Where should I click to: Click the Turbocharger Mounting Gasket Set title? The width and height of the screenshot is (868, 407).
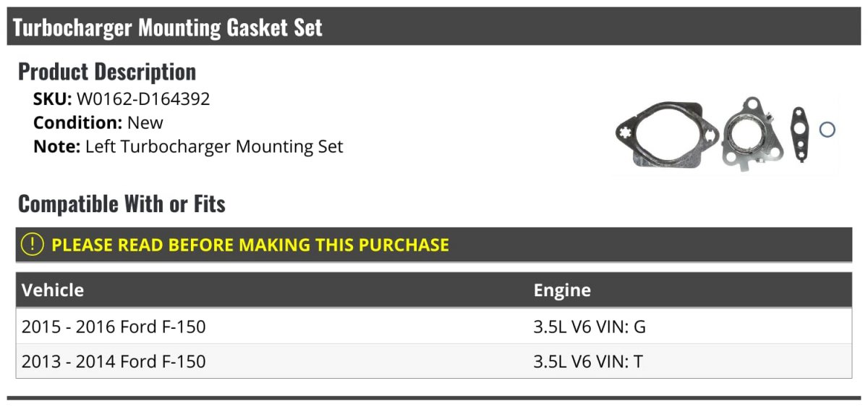168,28
